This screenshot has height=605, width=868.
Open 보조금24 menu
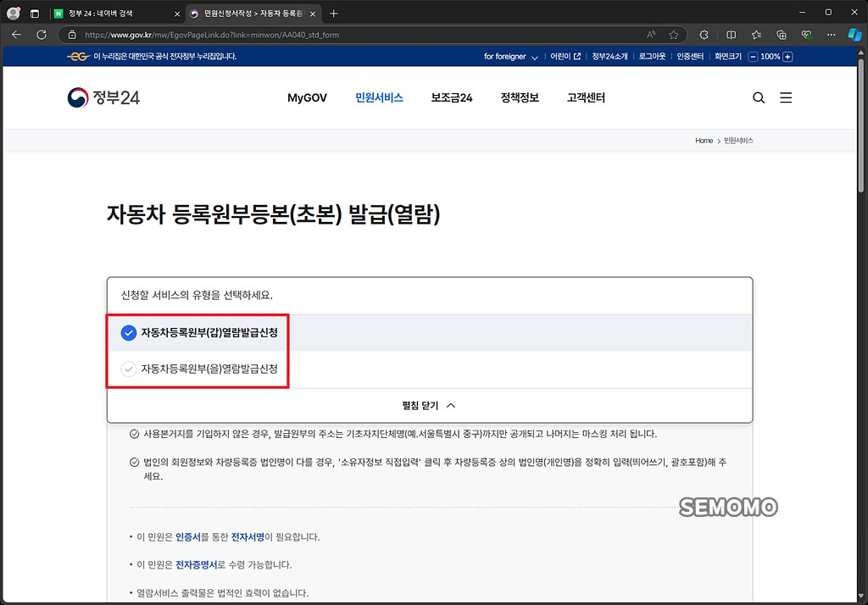click(452, 98)
